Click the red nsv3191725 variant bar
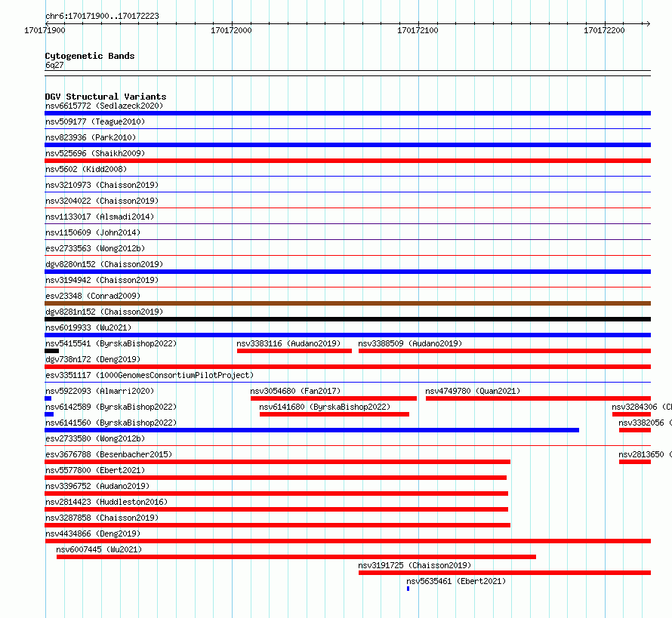The height and width of the screenshot is (618, 672). pos(505,573)
